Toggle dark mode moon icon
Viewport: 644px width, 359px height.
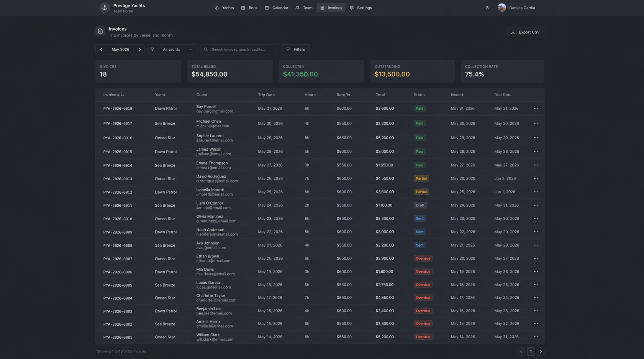coord(488,8)
